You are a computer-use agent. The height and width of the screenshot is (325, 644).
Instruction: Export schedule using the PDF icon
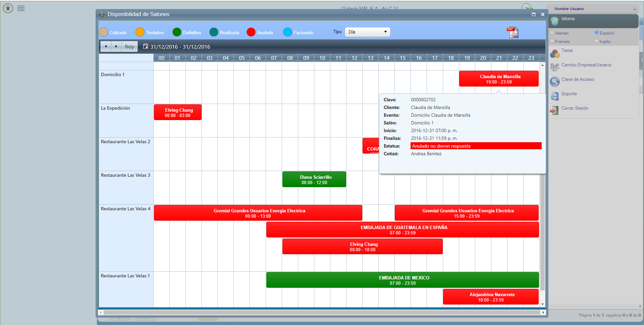512,32
